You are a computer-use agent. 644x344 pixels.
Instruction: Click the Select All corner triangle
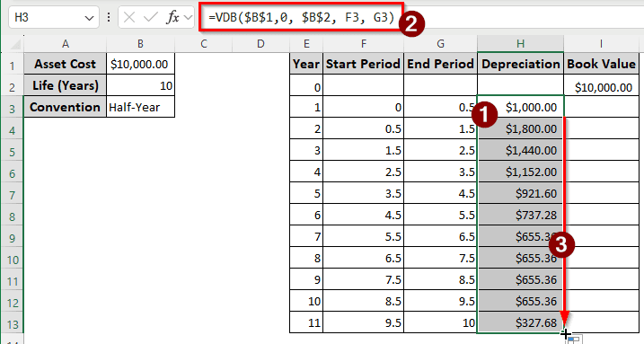[14, 44]
